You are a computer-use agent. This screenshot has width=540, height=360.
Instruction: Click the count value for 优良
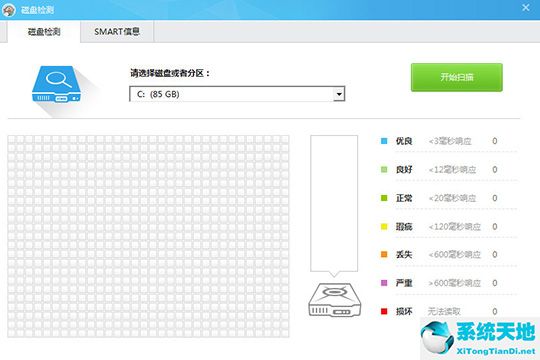(495, 141)
